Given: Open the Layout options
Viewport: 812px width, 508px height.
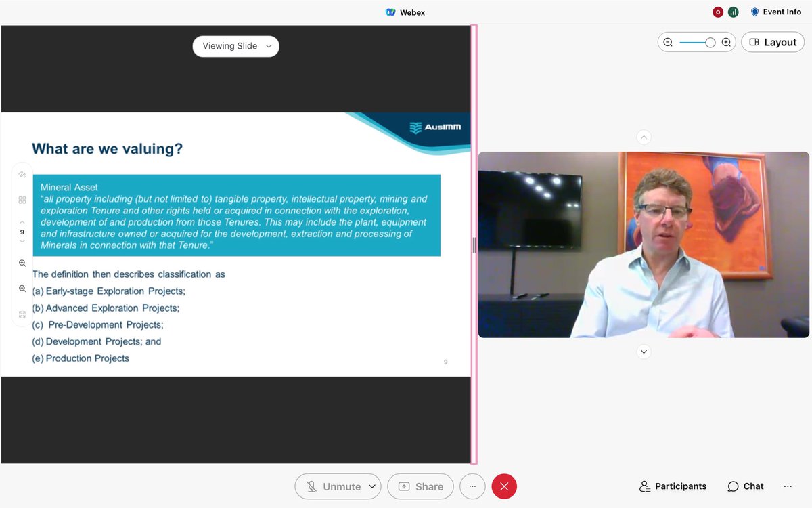Looking at the screenshot, I should (x=773, y=42).
